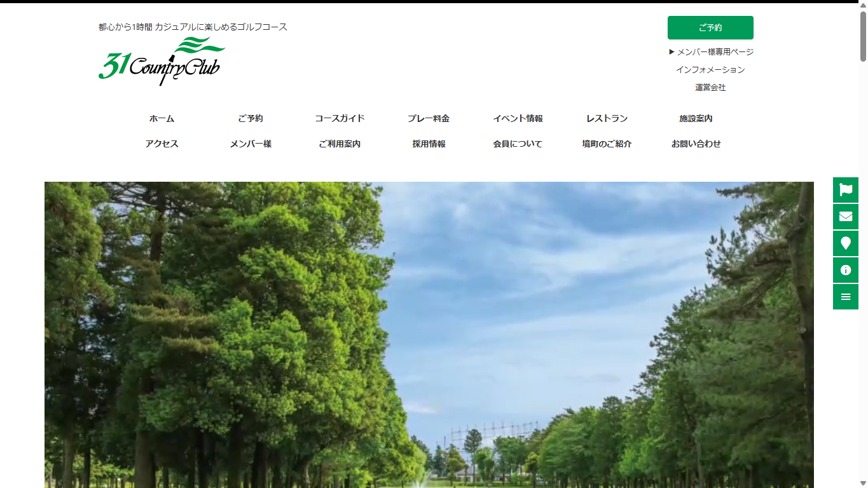Open インフォメーション link

coord(710,70)
